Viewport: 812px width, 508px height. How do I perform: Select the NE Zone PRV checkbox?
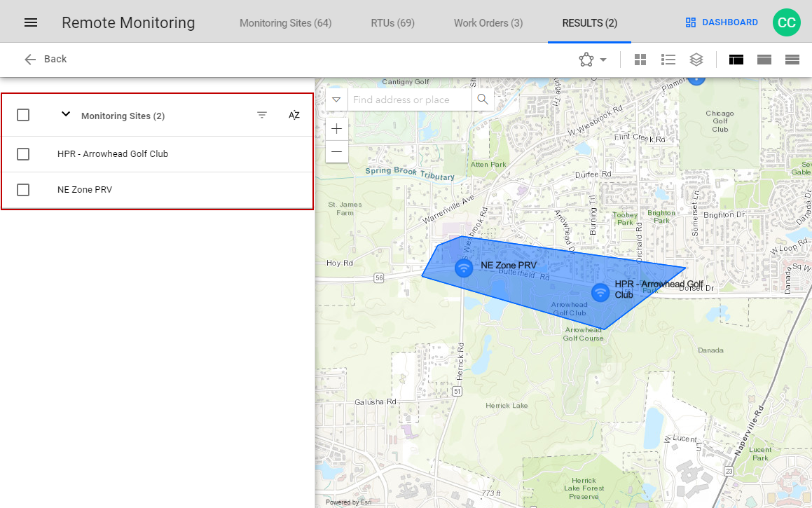tap(23, 190)
